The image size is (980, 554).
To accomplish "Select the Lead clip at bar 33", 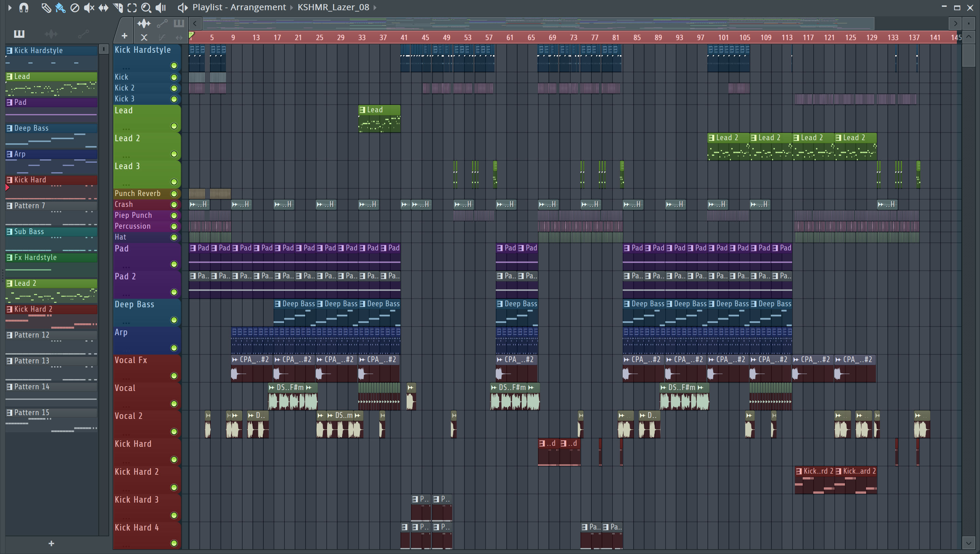I will point(379,119).
